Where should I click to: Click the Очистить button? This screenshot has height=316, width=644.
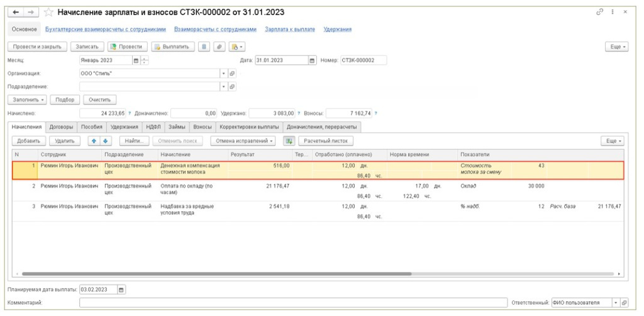(x=100, y=99)
